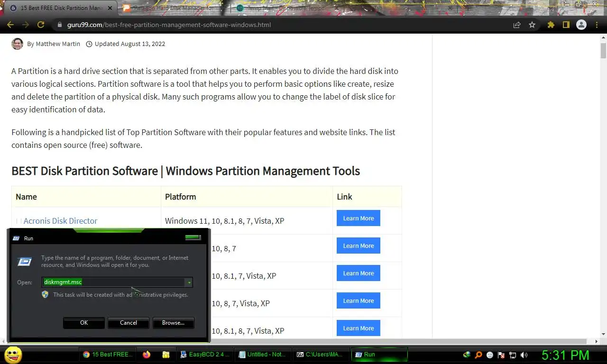Click the Run program icon beside the description
The image size is (607, 364).
click(x=25, y=261)
